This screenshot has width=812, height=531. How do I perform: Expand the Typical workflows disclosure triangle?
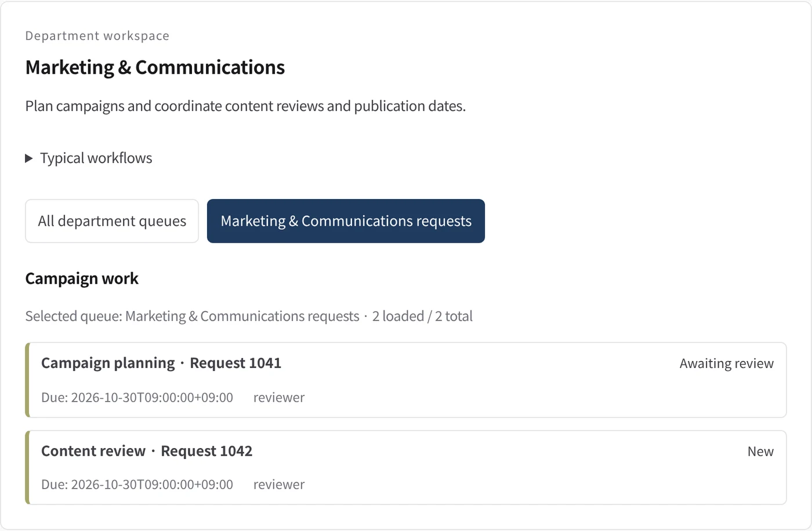click(x=29, y=158)
